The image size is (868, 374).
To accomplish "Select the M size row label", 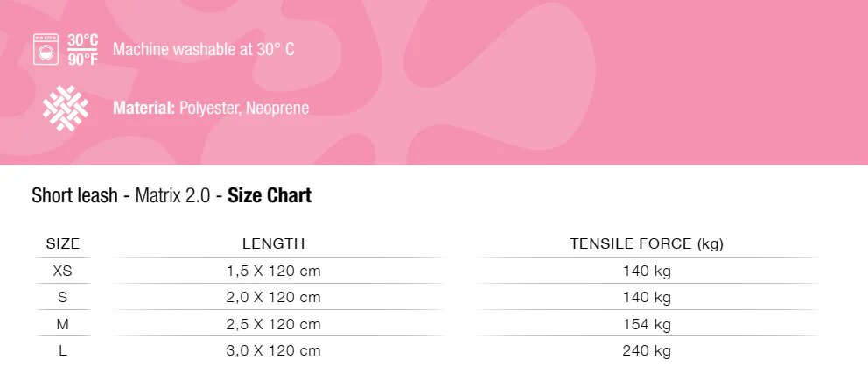I will point(63,325).
